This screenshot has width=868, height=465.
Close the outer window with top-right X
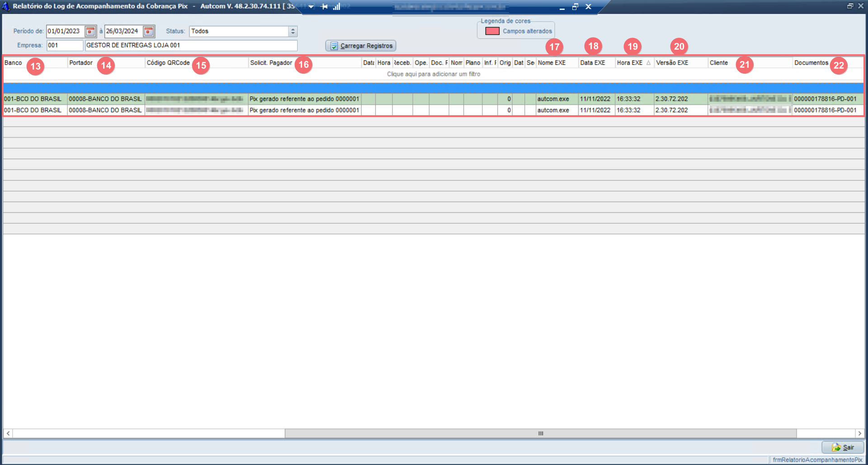[861, 6]
